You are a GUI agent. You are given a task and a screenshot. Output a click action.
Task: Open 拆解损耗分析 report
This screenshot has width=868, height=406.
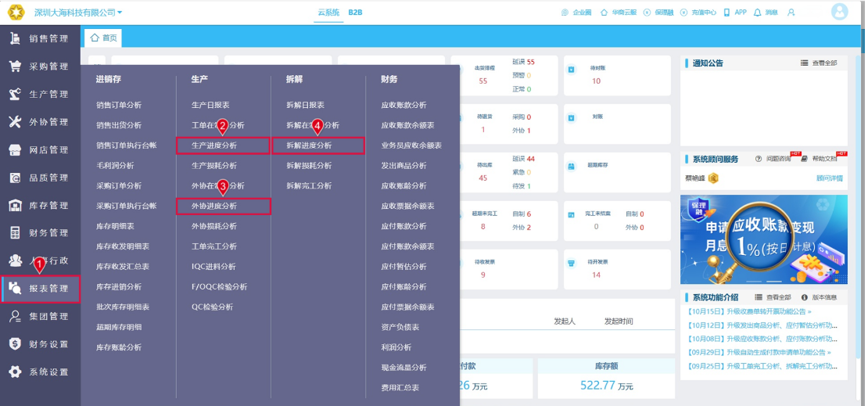309,166
